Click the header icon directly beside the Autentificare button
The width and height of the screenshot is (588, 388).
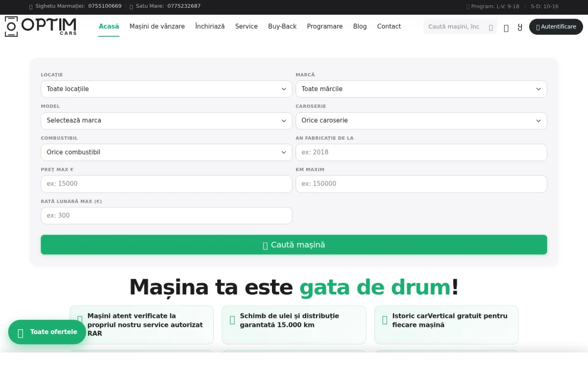(520, 27)
